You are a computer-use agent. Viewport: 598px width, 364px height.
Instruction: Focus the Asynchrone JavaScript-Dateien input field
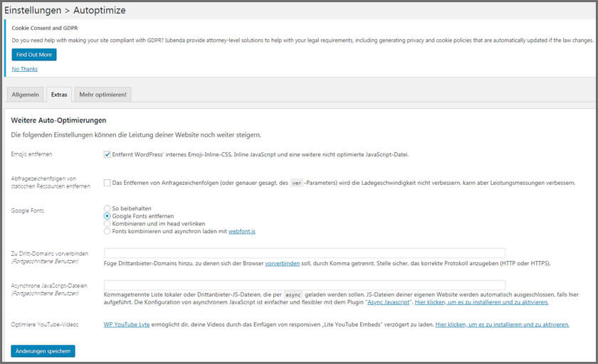tap(305, 284)
